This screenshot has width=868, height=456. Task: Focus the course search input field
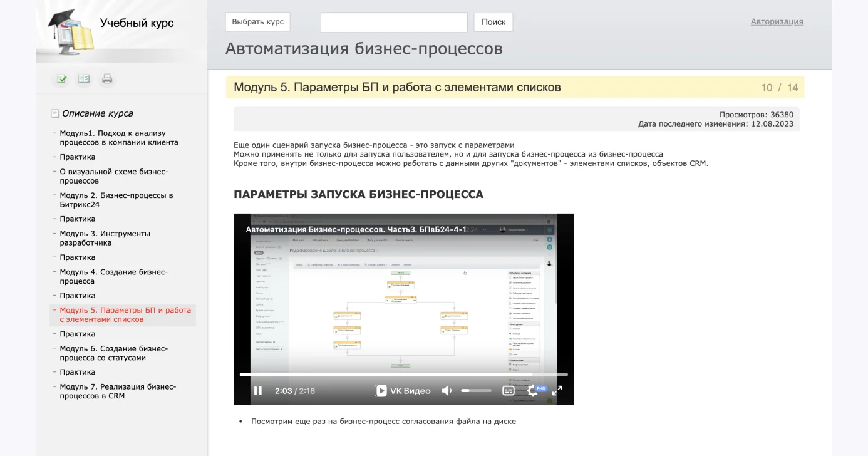[x=394, y=22]
